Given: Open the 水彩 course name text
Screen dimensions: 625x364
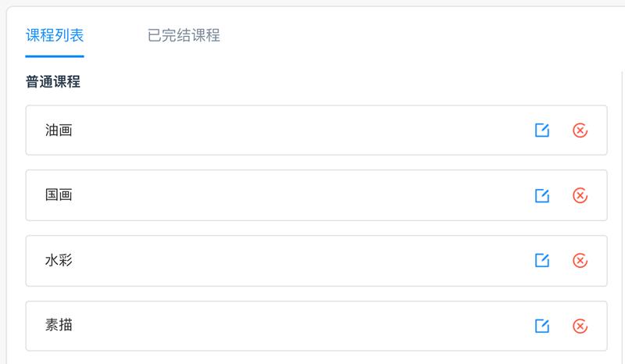Looking at the screenshot, I should [59, 261].
